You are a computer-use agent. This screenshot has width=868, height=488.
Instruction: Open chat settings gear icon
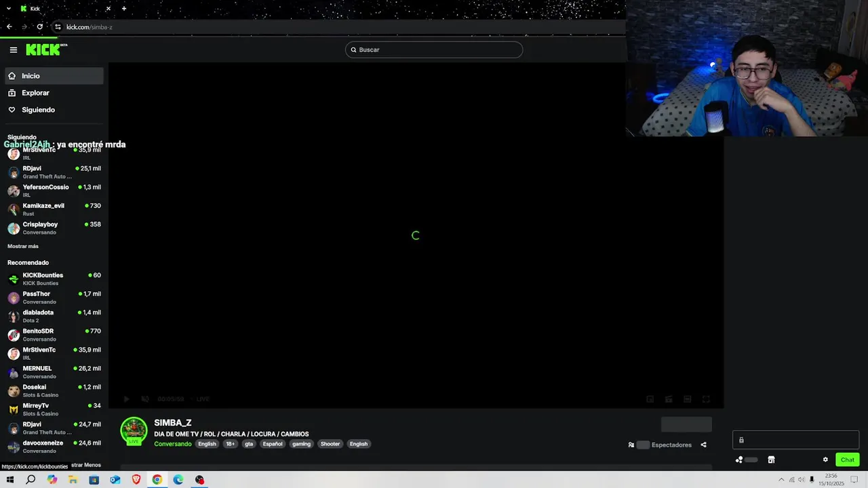coord(825,460)
